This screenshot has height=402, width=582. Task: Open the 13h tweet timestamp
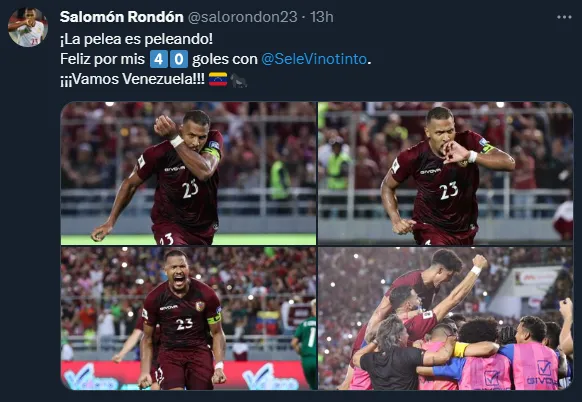(x=322, y=17)
